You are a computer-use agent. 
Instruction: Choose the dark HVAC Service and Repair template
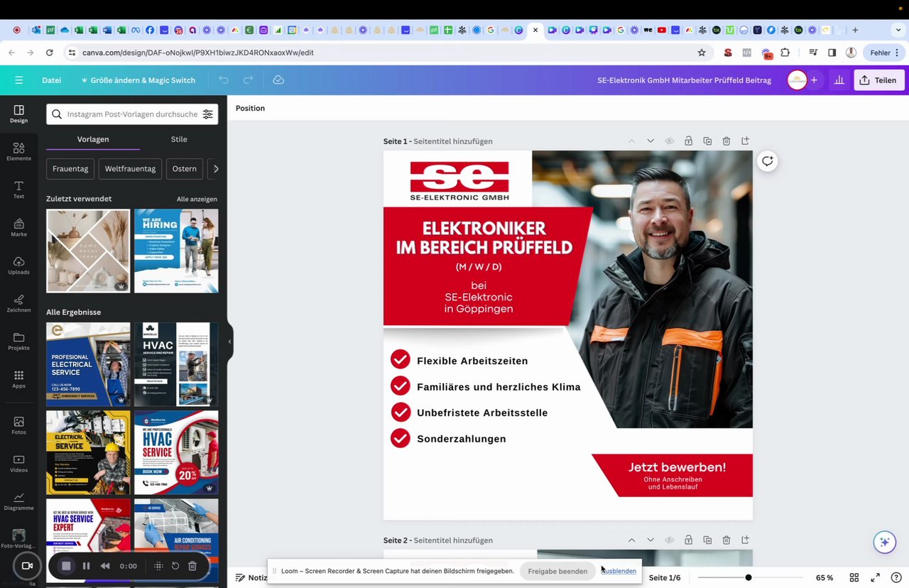[x=176, y=364]
